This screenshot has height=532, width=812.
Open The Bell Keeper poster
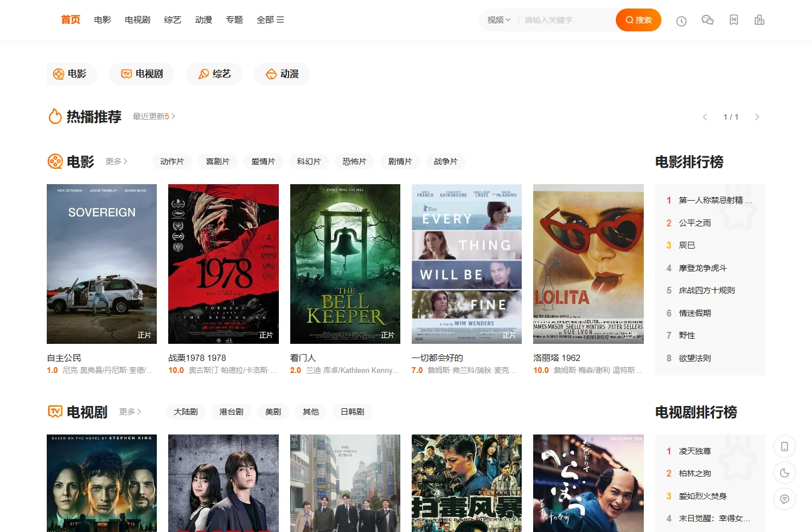[345, 264]
